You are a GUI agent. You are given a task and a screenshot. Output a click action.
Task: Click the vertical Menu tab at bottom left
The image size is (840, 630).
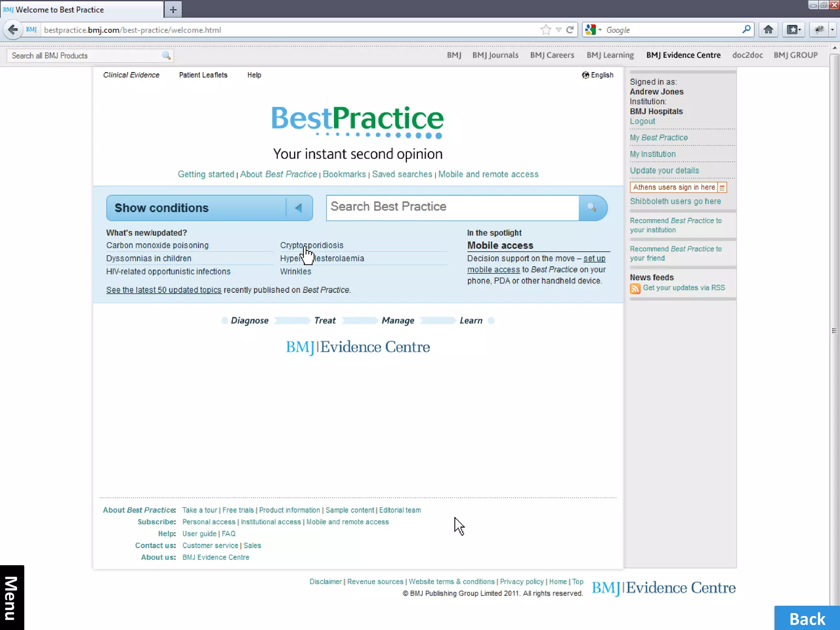coord(12,598)
